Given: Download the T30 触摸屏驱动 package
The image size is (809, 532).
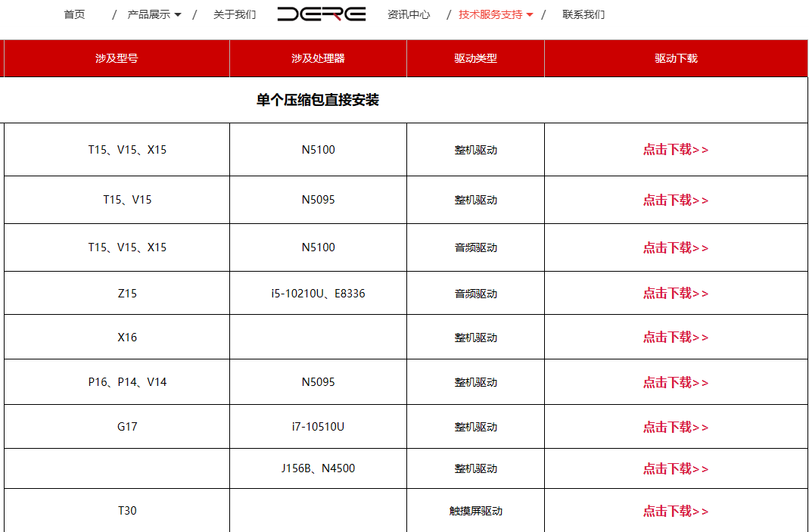Looking at the screenshot, I should pyautogui.click(x=675, y=511).
